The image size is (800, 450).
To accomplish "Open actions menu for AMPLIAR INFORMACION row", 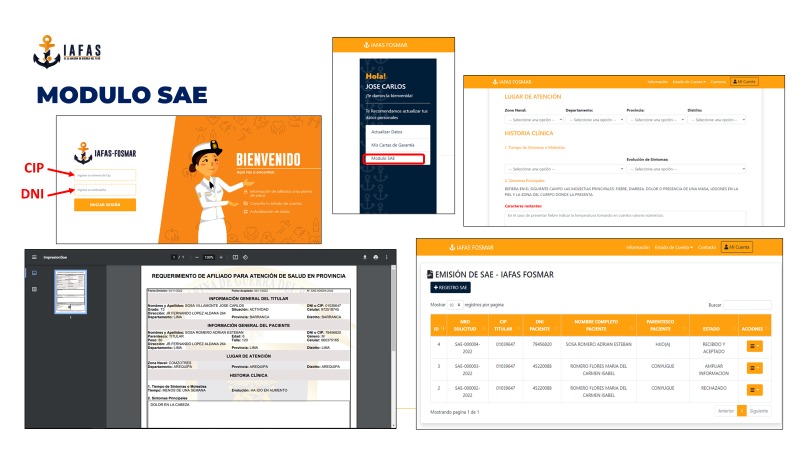I will tap(754, 367).
